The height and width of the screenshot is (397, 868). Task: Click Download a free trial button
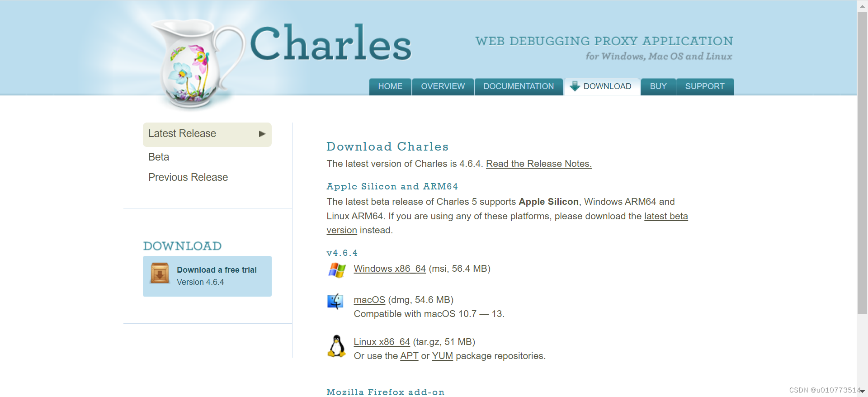pos(207,276)
